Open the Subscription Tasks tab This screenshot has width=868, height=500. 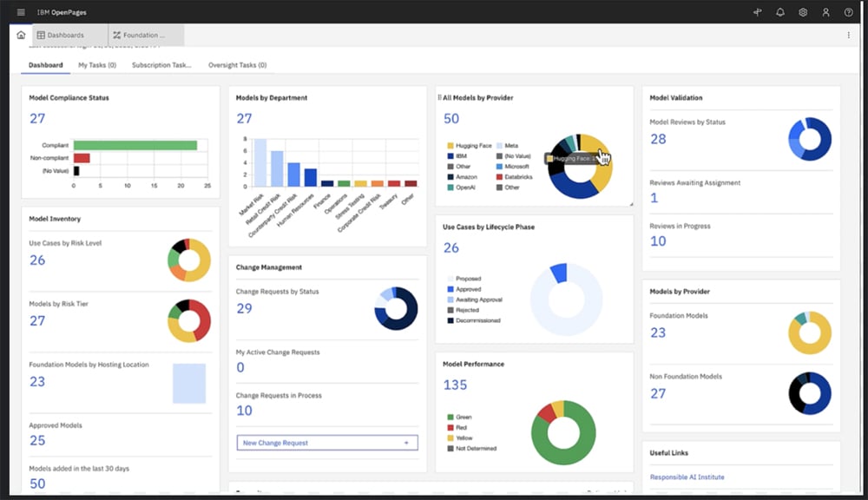(x=161, y=65)
